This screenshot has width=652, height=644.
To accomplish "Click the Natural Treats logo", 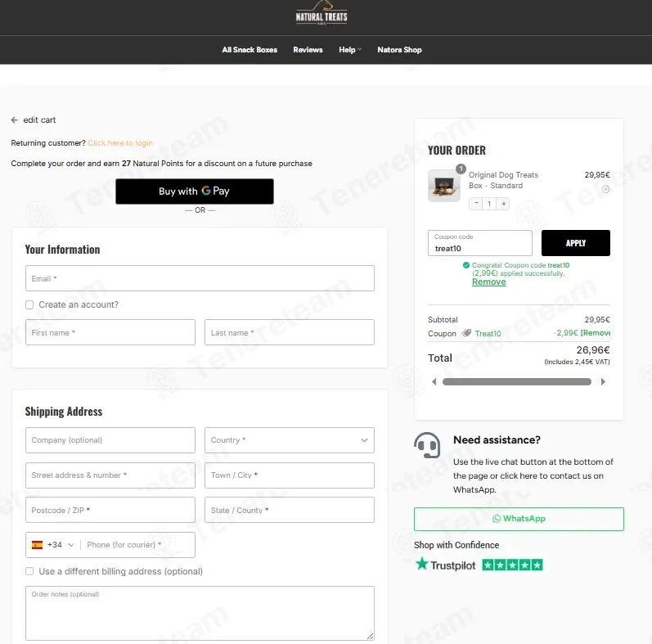I will click(x=322, y=14).
